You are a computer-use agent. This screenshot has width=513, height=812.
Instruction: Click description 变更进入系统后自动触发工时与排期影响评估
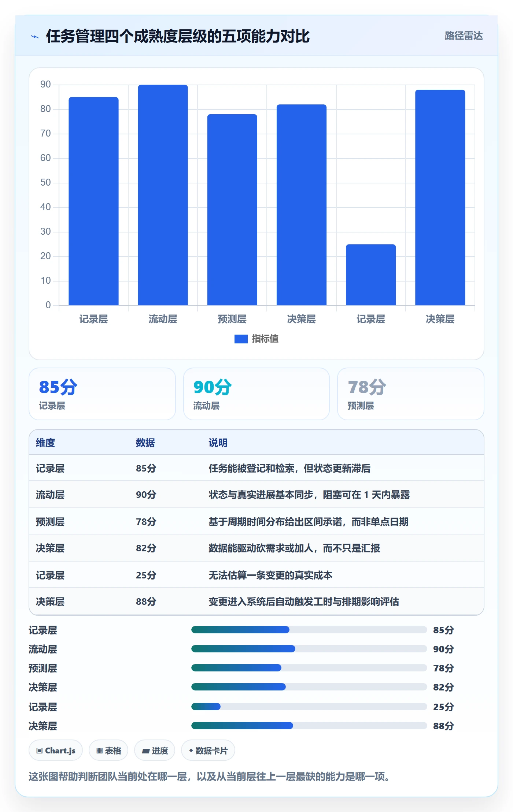[304, 601]
